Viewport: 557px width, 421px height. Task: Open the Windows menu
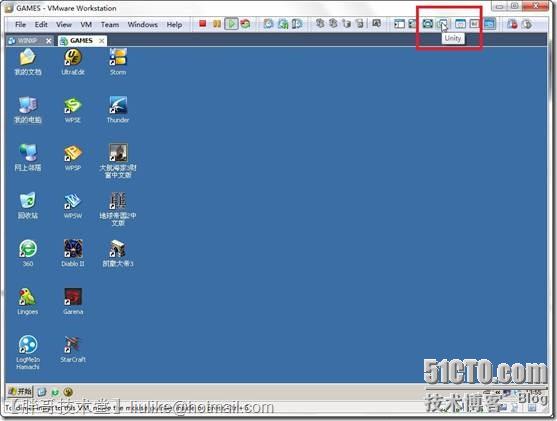143,25
